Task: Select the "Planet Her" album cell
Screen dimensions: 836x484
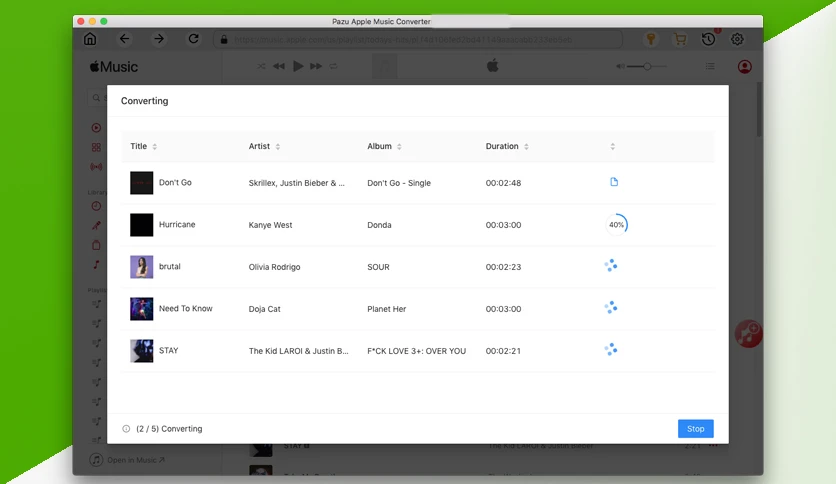Action: (387, 309)
